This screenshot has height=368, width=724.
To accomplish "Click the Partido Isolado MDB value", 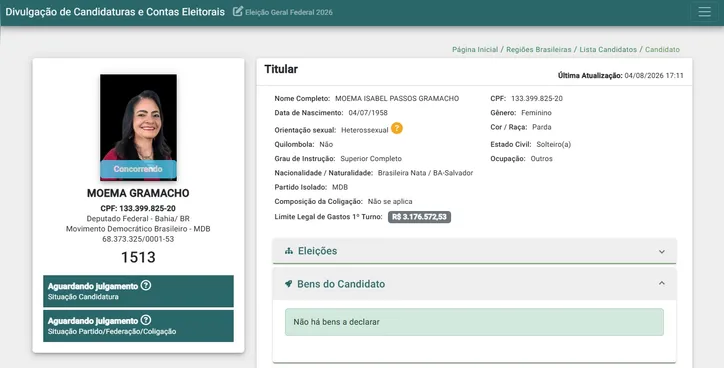I will 340,187.
